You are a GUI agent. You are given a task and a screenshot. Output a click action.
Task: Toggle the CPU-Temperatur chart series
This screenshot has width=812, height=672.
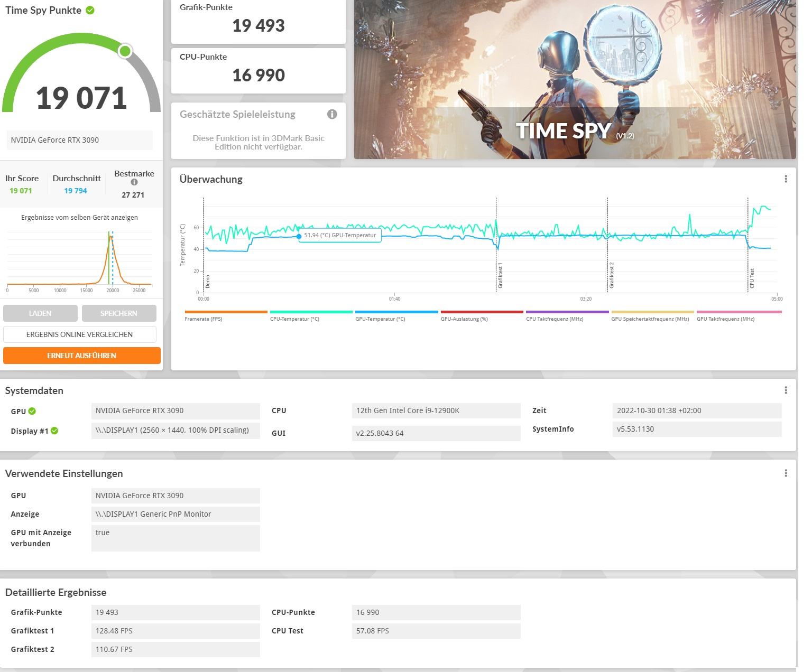click(311, 316)
